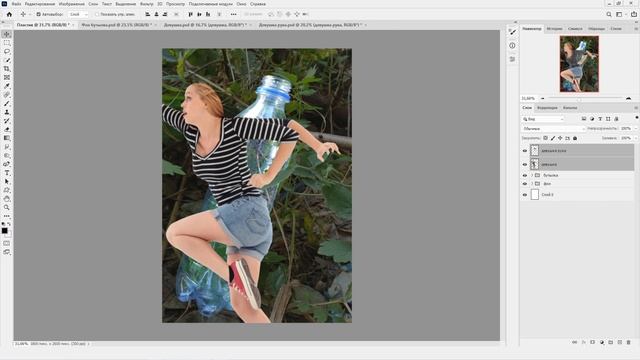Image resolution: width=640 pixels, height=360 pixels.
Task: Click the align left edges icon
Action: 148,14
